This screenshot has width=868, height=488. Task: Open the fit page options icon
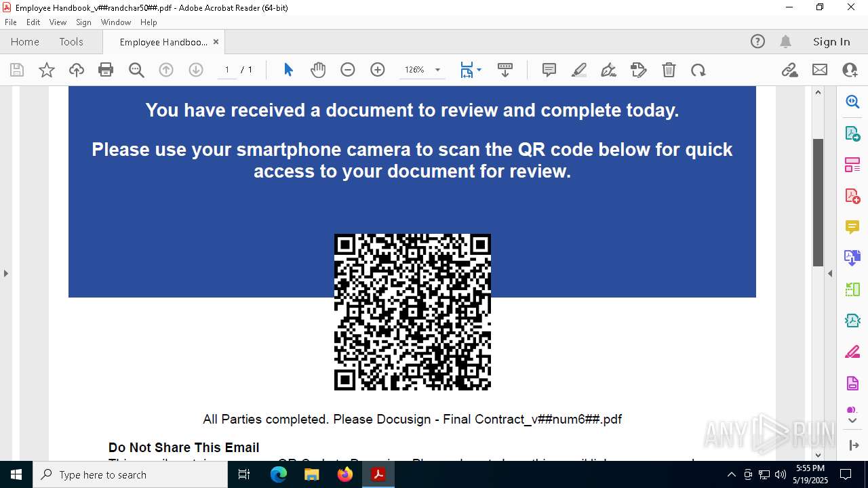pos(470,70)
